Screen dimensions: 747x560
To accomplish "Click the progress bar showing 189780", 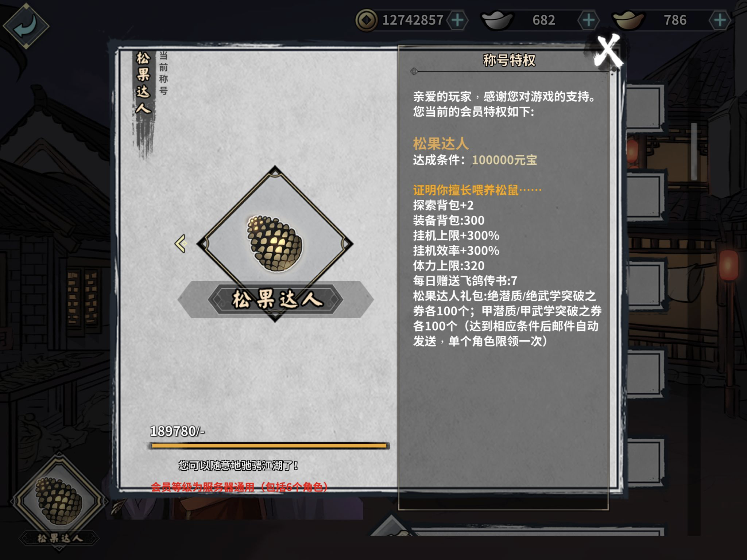I will click(x=269, y=446).
